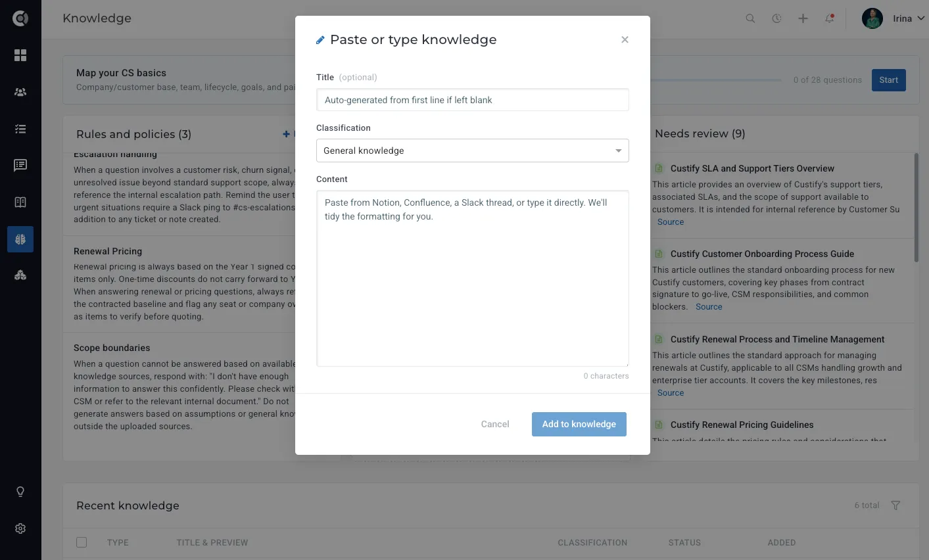Click the lightbulb ideas icon in sidebar
929x560 pixels.
tap(20, 492)
